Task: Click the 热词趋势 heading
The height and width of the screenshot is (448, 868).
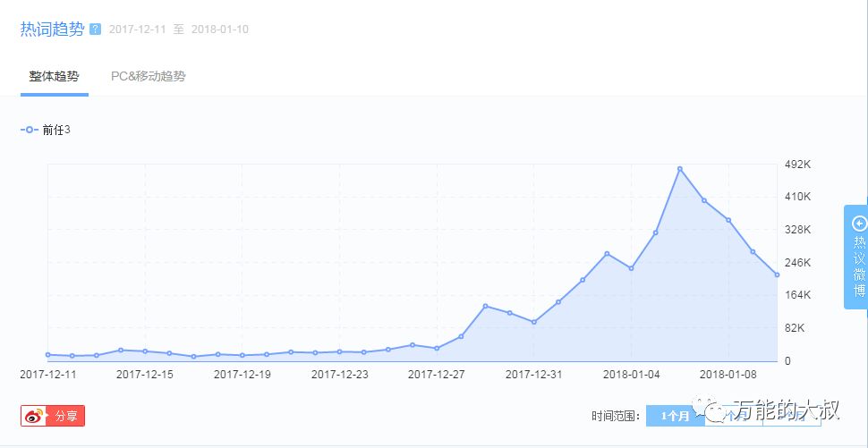Action: pos(52,29)
